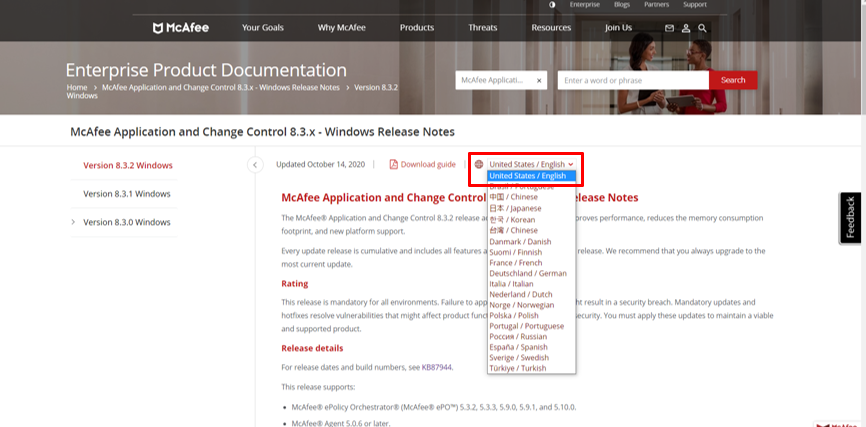Click the Home breadcrumb

(77, 87)
